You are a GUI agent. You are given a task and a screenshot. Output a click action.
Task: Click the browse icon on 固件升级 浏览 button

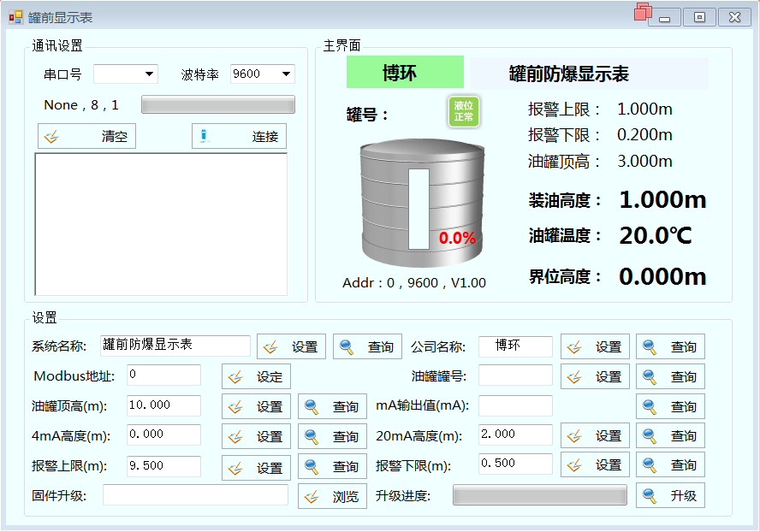[312, 495]
